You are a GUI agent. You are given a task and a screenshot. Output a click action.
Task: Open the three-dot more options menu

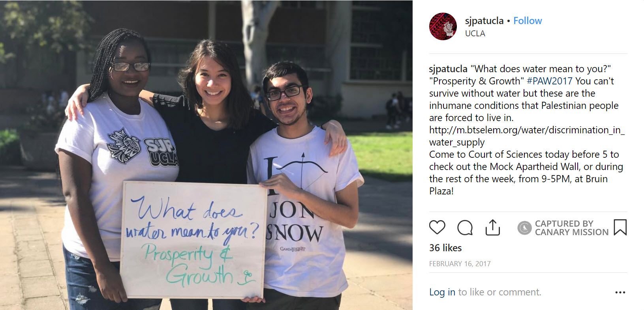[620, 292]
